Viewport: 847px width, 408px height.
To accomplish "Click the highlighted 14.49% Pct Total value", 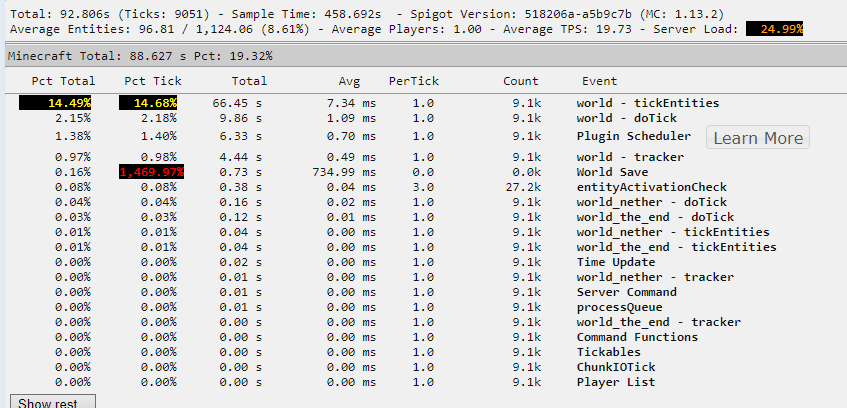I will pyautogui.click(x=55, y=103).
